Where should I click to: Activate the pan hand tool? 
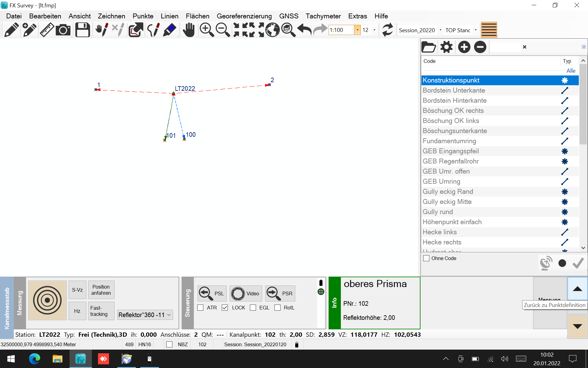[x=189, y=30]
